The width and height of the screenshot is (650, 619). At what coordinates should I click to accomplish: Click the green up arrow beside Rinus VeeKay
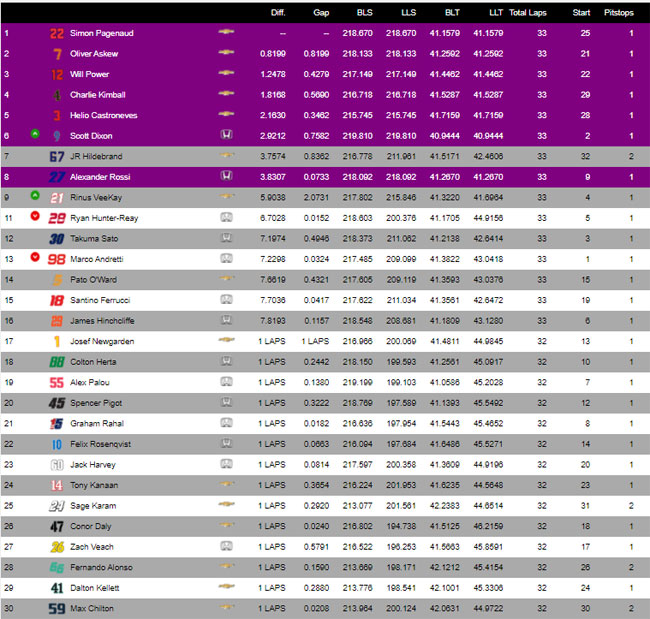click(x=35, y=195)
